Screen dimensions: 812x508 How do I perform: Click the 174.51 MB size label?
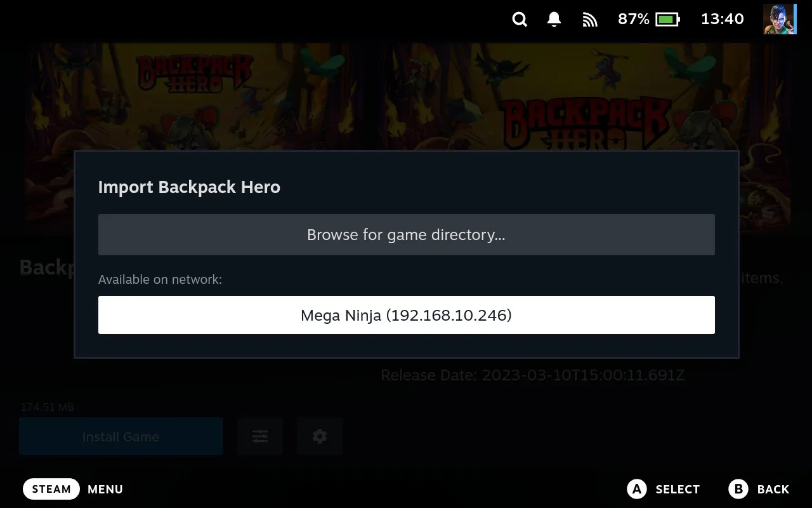click(48, 407)
